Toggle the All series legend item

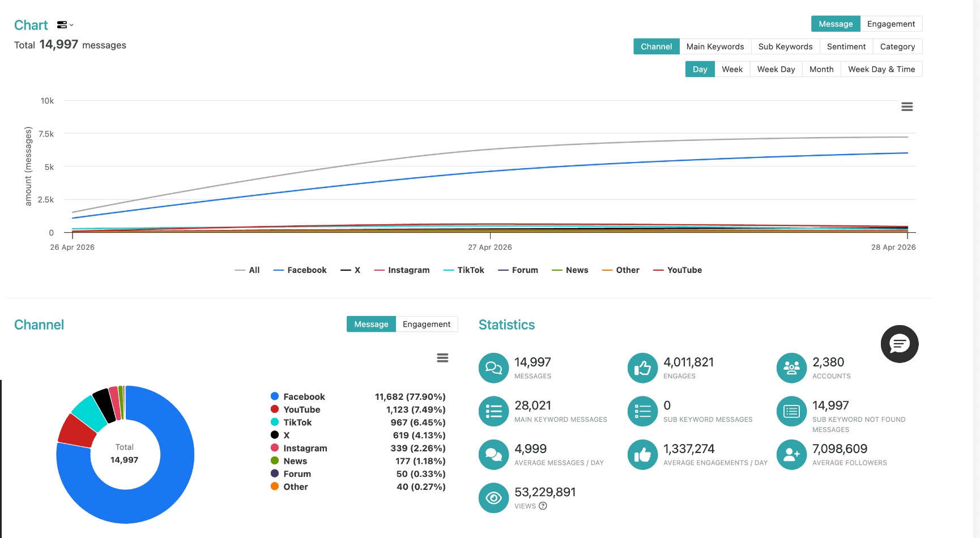(248, 270)
